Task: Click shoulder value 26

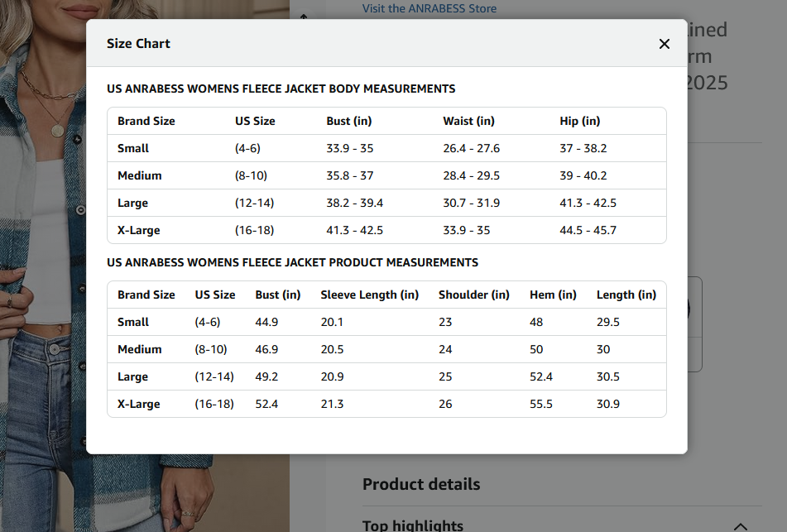Action: coord(445,404)
